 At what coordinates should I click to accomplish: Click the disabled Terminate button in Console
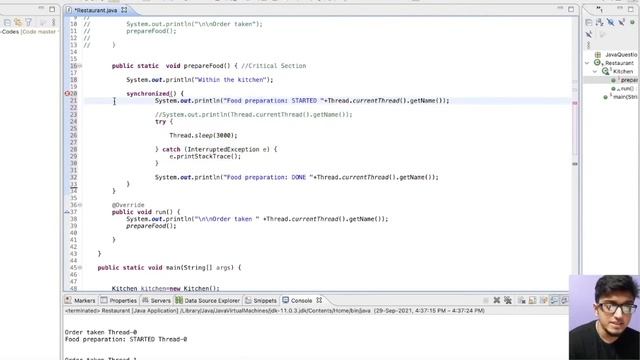click(x=486, y=300)
